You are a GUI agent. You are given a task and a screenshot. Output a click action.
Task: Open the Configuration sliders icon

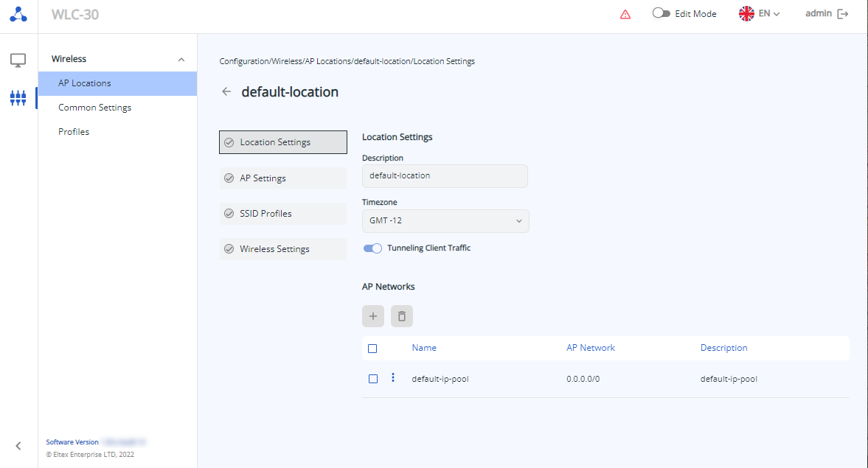click(18, 97)
